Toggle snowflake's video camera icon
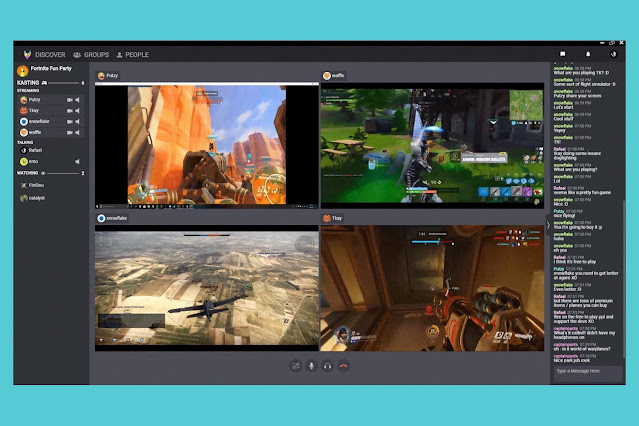 coord(70,121)
